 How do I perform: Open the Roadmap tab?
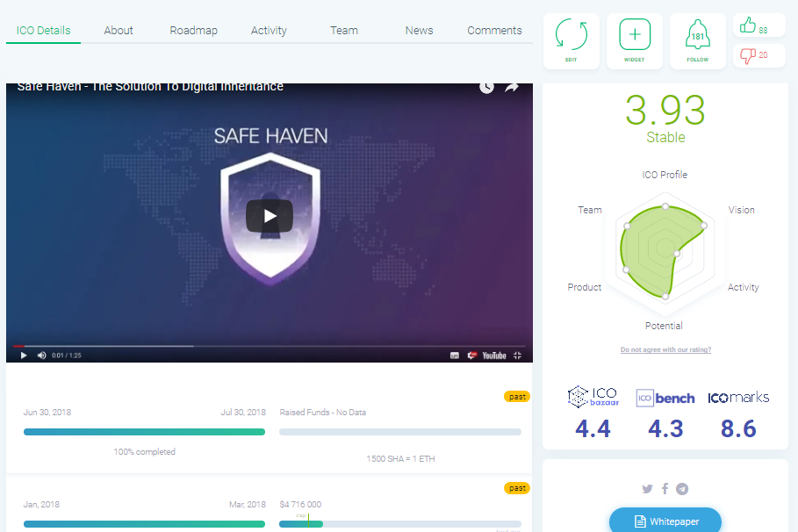point(193,31)
